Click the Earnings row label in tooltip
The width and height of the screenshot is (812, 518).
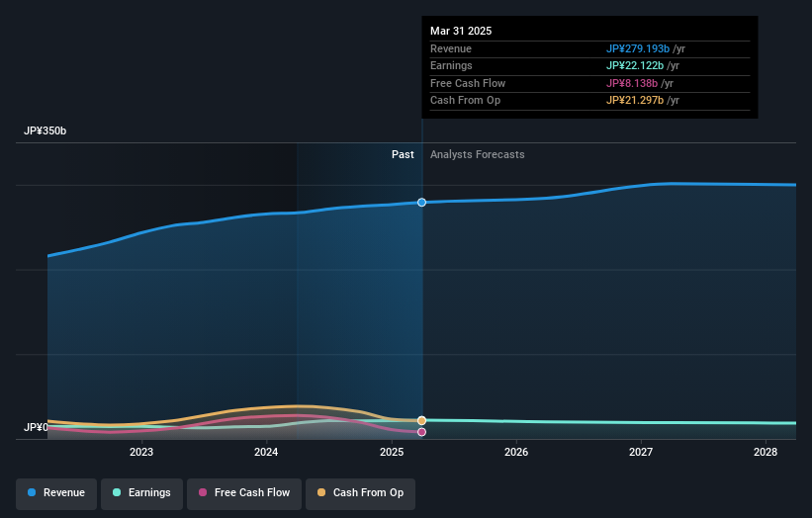point(451,65)
